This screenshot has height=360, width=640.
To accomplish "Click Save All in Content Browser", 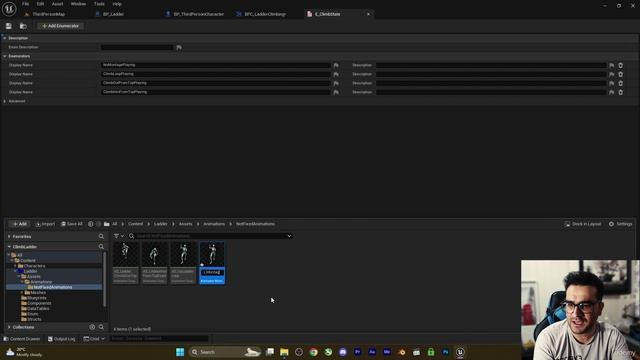I will [x=71, y=224].
